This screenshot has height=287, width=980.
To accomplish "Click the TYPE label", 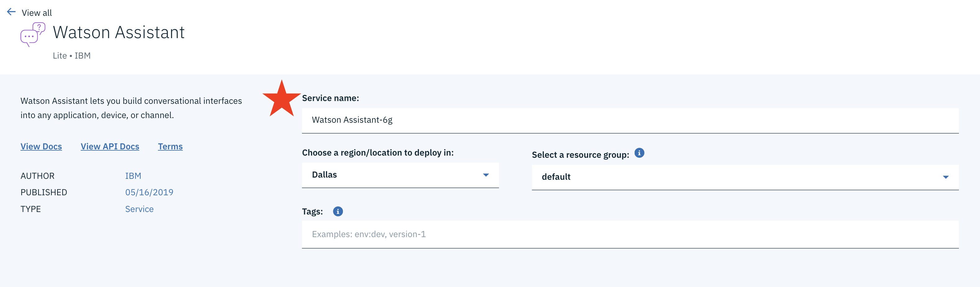I will [30, 209].
